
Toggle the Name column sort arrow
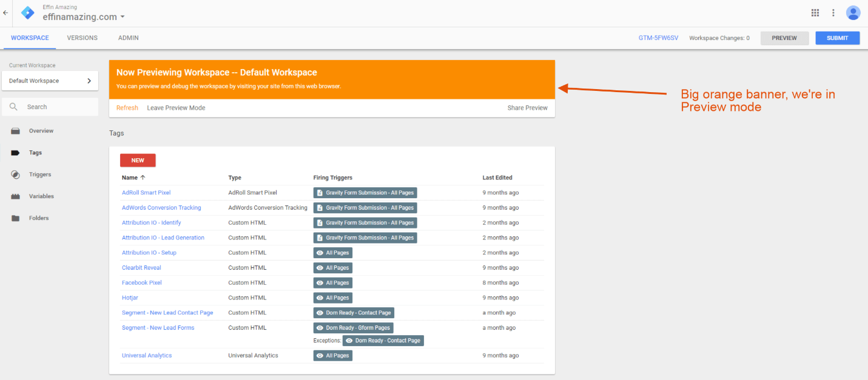[141, 177]
